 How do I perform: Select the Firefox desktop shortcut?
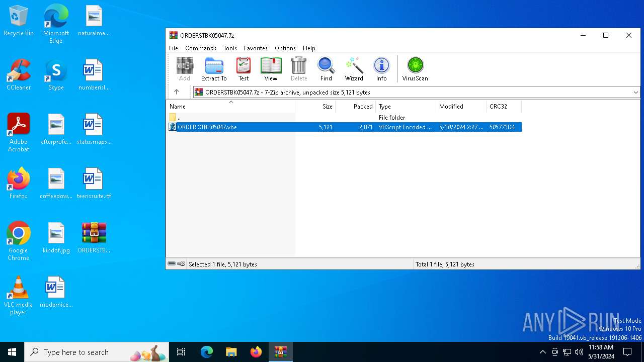[19, 184]
